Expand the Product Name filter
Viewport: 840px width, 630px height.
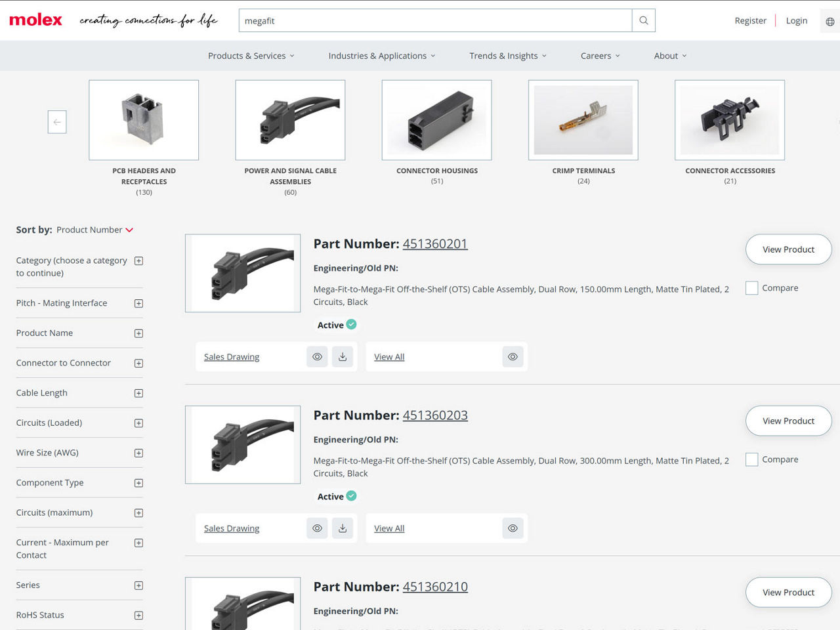point(138,333)
